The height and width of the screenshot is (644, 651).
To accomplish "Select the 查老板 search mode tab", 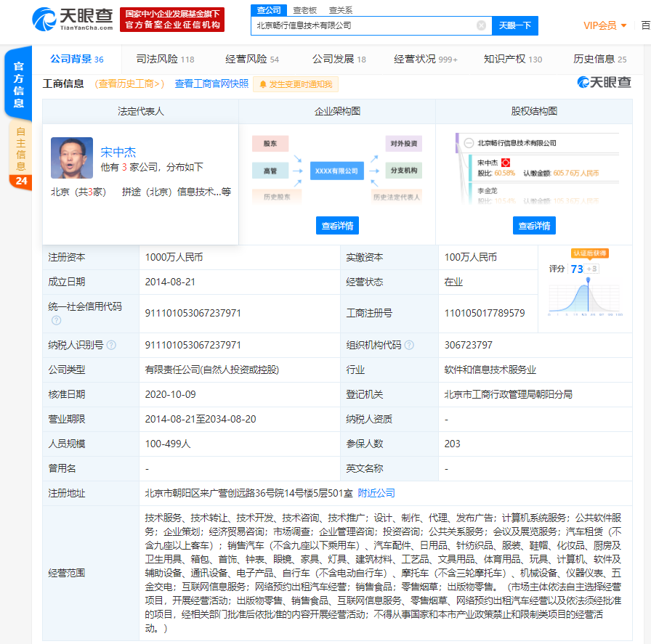I will [304, 10].
